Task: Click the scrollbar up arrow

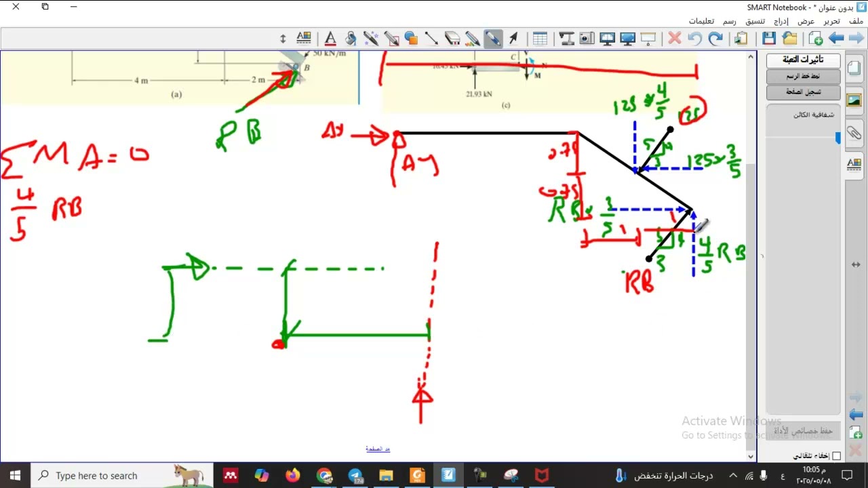Action: [751, 57]
